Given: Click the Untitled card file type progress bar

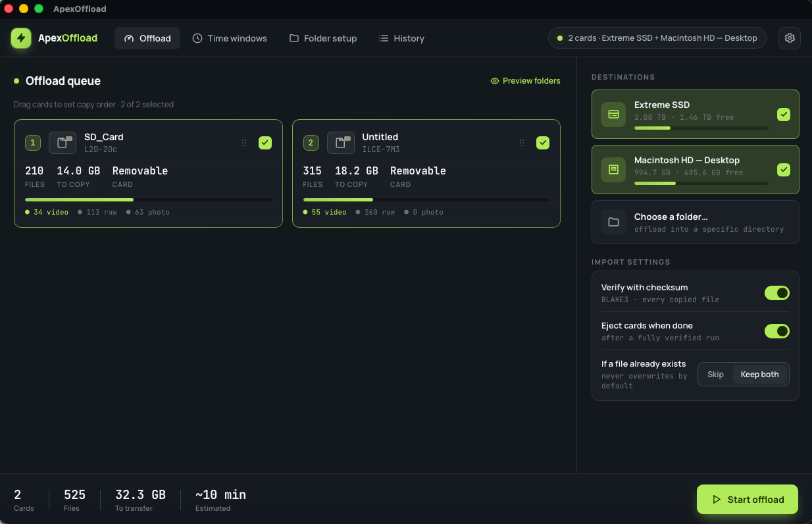Looking at the screenshot, I should point(426,199).
